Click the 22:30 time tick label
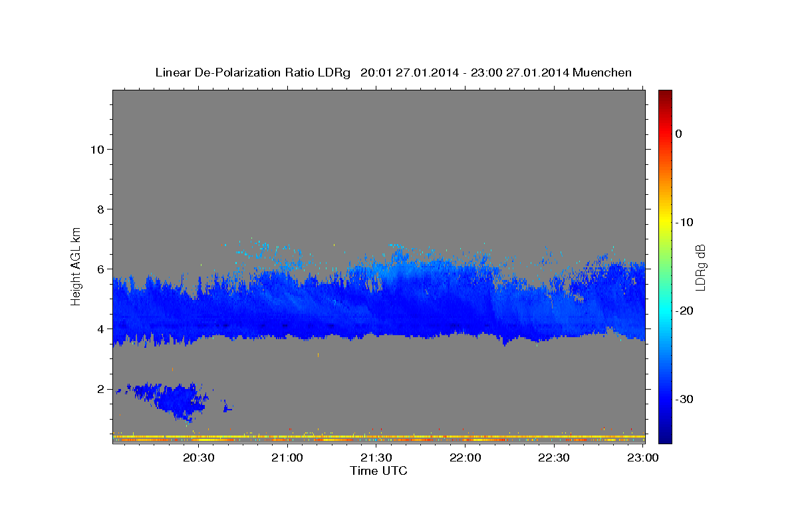 point(553,458)
